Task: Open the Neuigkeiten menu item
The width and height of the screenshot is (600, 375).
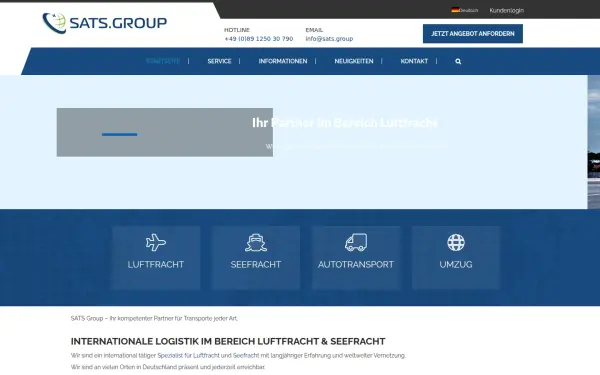Action: point(354,61)
